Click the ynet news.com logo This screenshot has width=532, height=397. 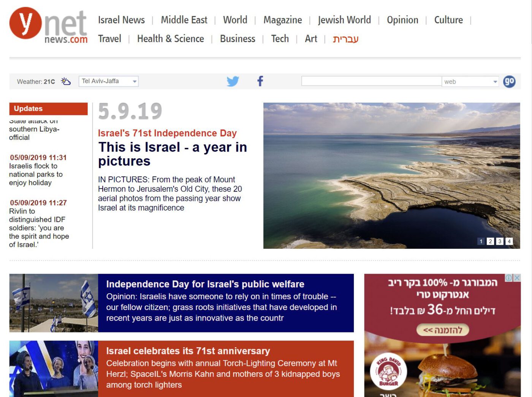[x=48, y=25]
